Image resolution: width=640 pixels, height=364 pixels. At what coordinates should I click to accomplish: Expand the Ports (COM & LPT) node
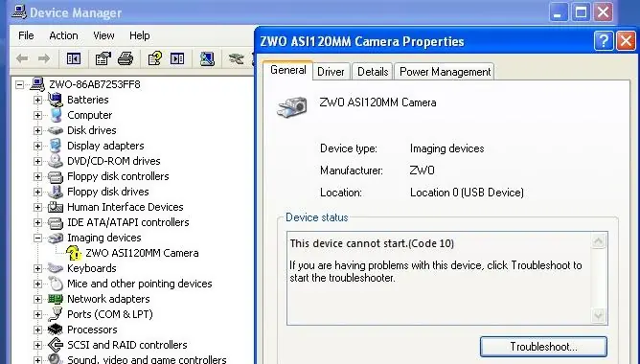tap(37, 314)
